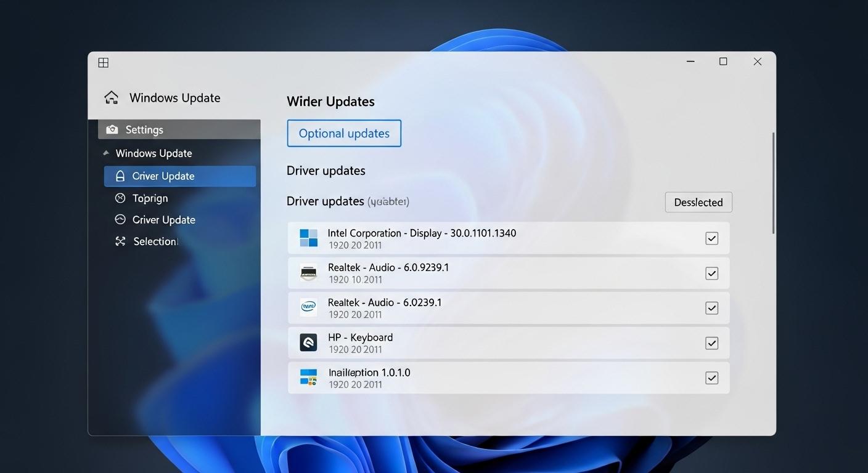This screenshot has width=868, height=473.
Task: Click the Desslected button
Action: tap(698, 202)
